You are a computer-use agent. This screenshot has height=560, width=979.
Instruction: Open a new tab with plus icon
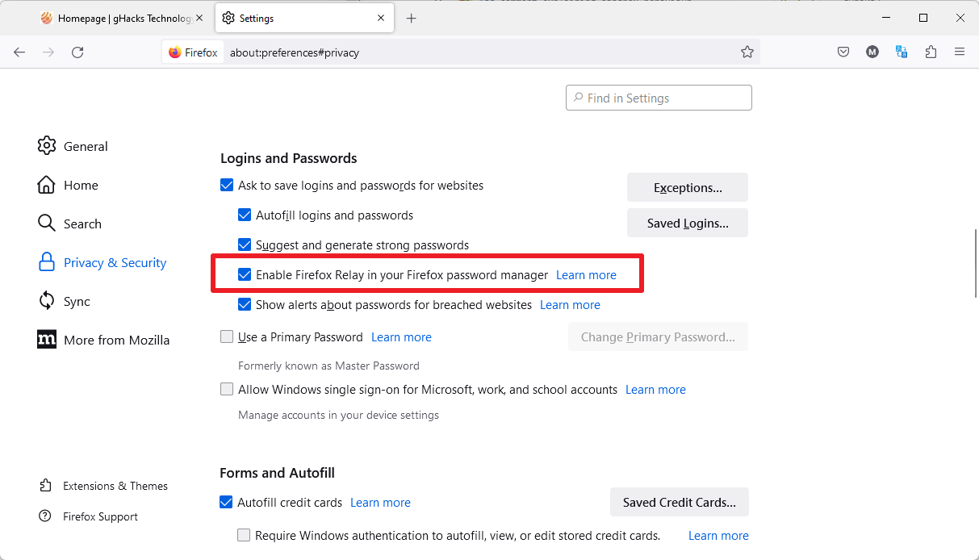pyautogui.click(x=412, y=18)
